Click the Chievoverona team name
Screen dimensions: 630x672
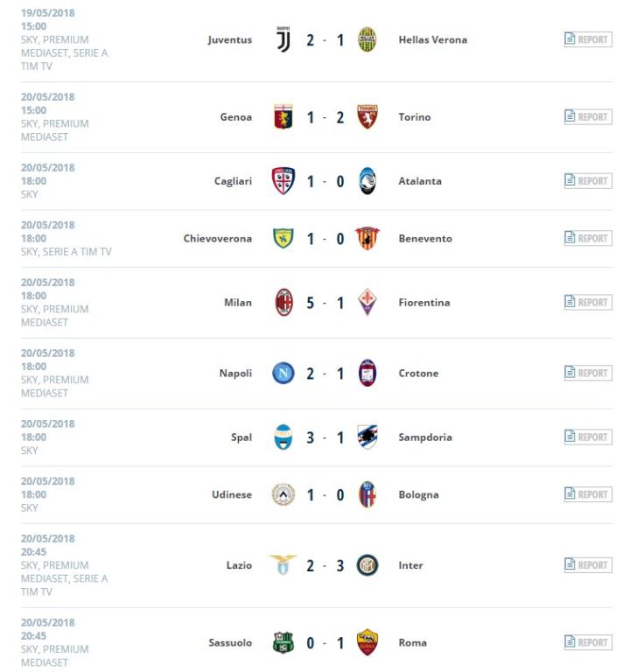pyautogui.click(x=218, y=239)
